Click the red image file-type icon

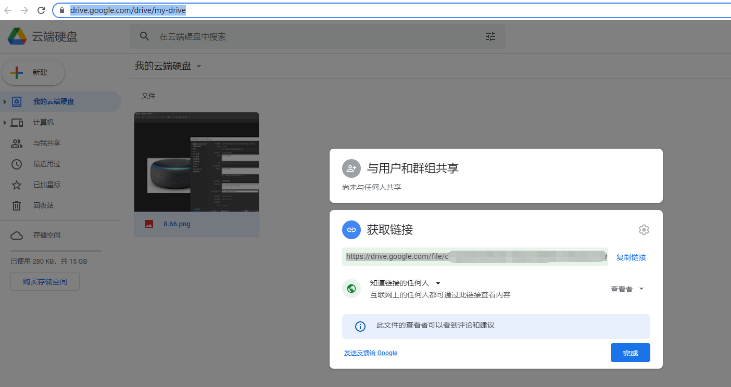[149, 224]
